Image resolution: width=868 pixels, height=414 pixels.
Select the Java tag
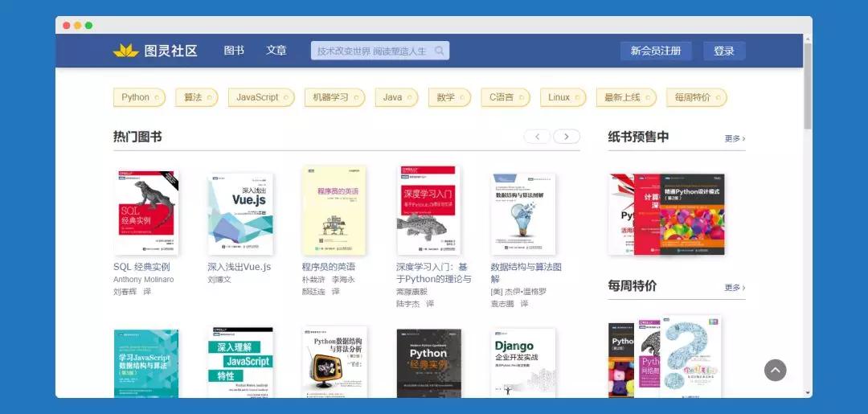tap(395, 97)
